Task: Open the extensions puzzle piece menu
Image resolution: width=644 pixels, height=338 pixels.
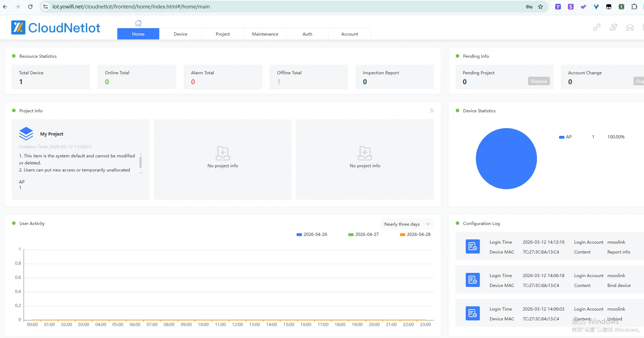Action: (x=634, y=7)
